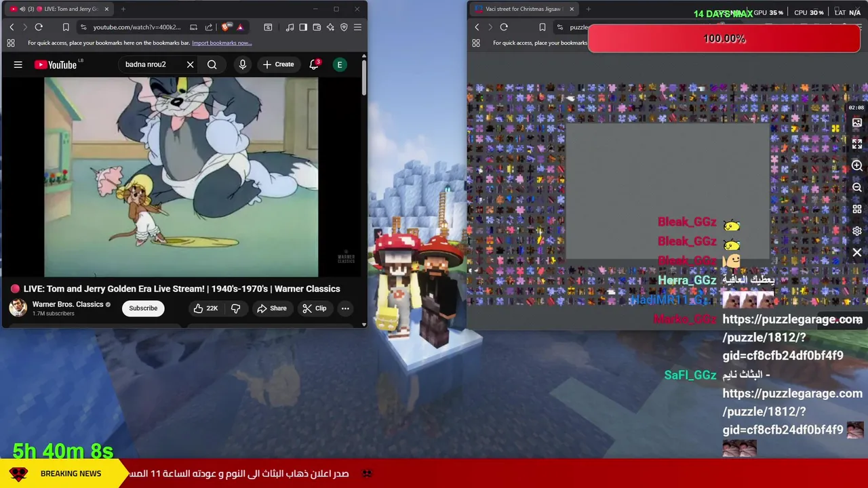The image size is (868, 488).
Task: Open the Leo AI sparkle icon
Action: [330, 27]
